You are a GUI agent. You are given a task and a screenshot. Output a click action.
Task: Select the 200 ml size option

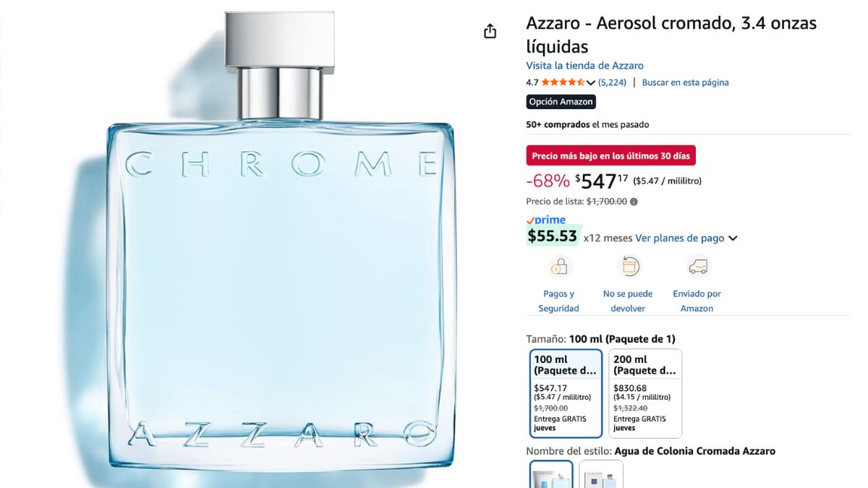(x=646, y=393)
